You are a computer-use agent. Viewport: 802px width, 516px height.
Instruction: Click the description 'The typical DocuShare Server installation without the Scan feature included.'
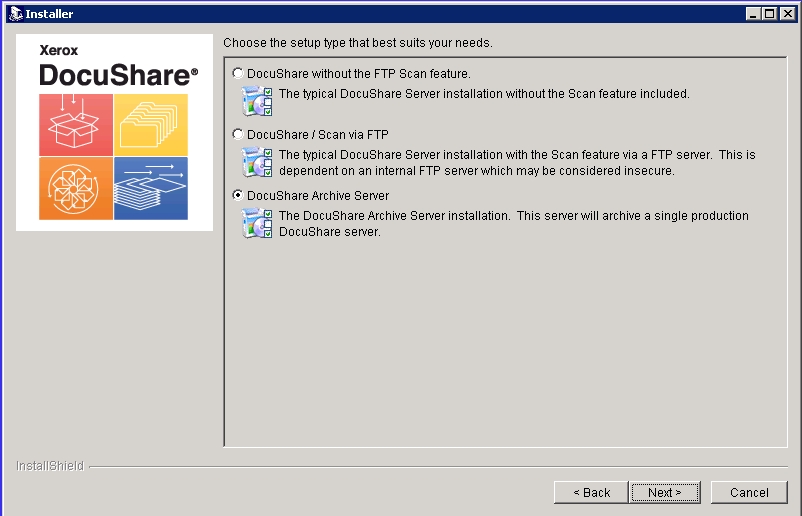[x=484, y=94]
